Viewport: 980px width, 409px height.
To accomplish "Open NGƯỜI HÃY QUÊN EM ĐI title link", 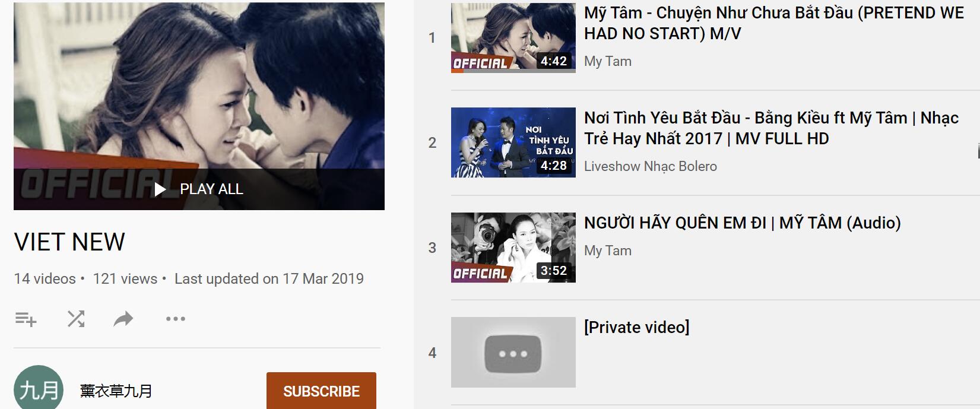I will pos(743,223).
